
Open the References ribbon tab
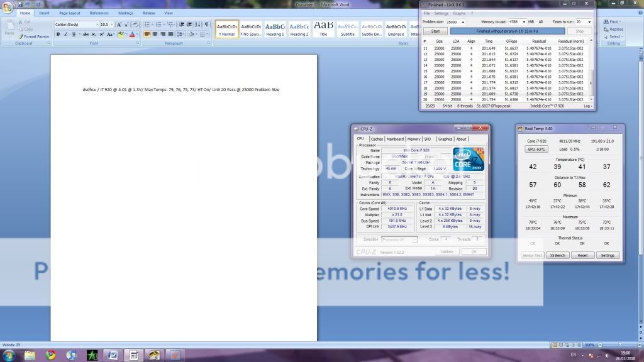99,13
